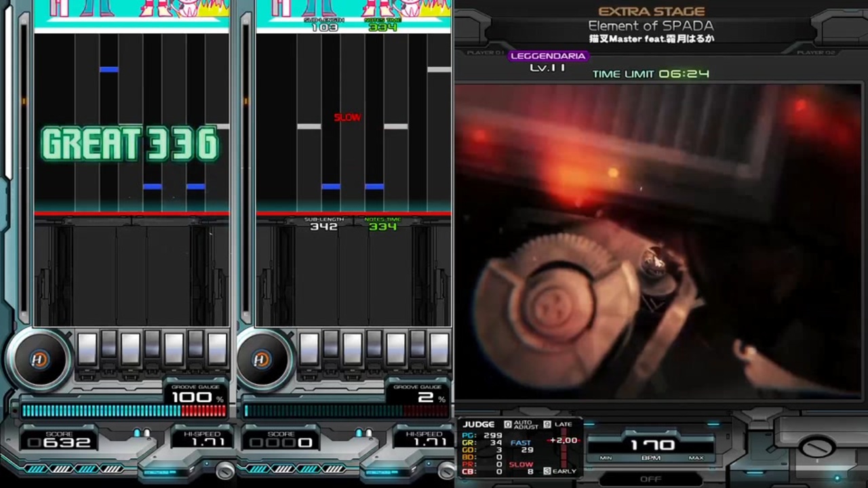Click the song title Element of SPADA

(x=651, y=26)
